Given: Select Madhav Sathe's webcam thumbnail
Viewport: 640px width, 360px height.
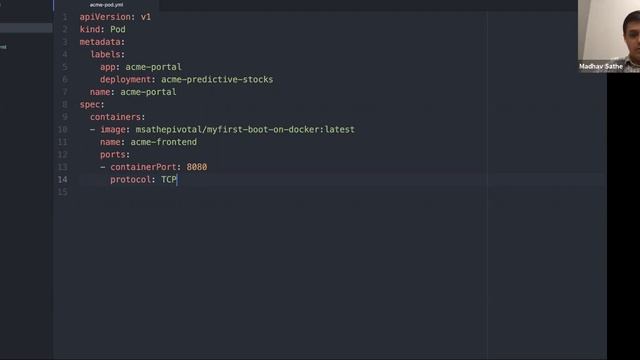Looking at the screenshot, I should click(x=609, y=36).
